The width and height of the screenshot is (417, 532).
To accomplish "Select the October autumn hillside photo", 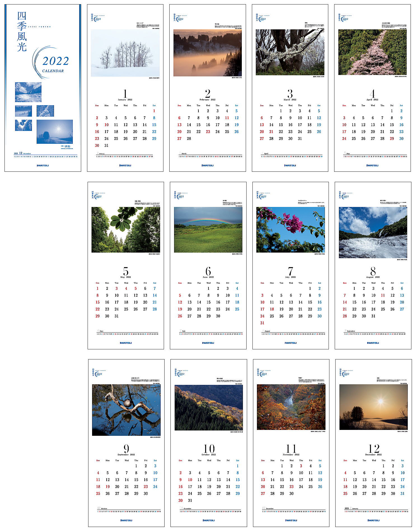I will click(x=209, y=408).
